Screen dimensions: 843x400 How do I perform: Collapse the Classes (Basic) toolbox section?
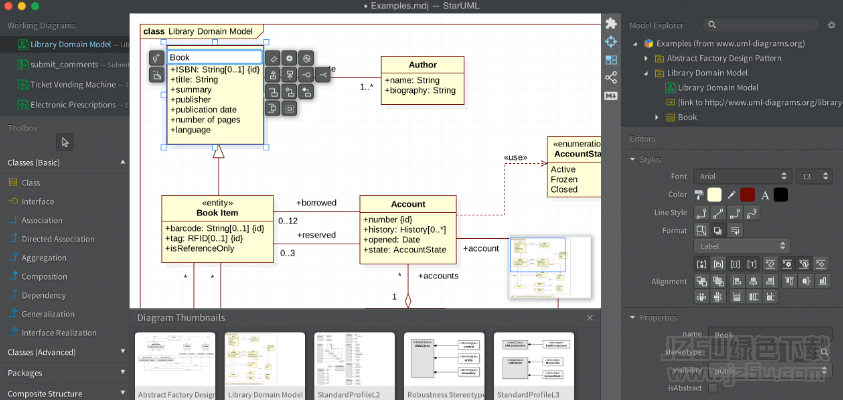123,162
